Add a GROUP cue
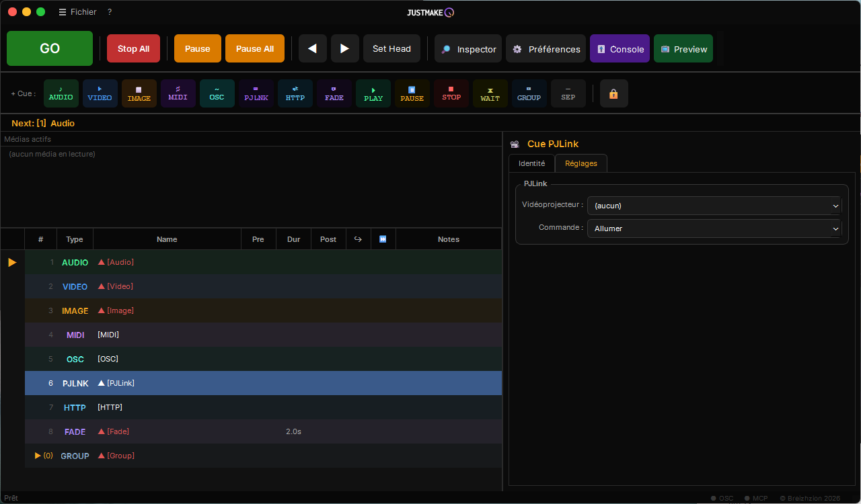Image resolution: width=861 pixels, height=504 pixels. pos(529,93)
